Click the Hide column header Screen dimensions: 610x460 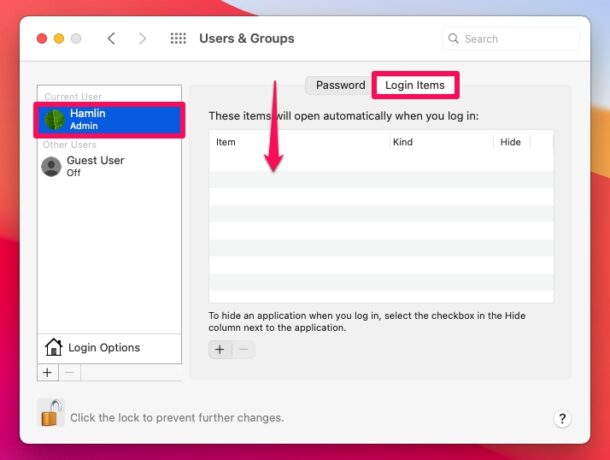[x=511, y=142]
